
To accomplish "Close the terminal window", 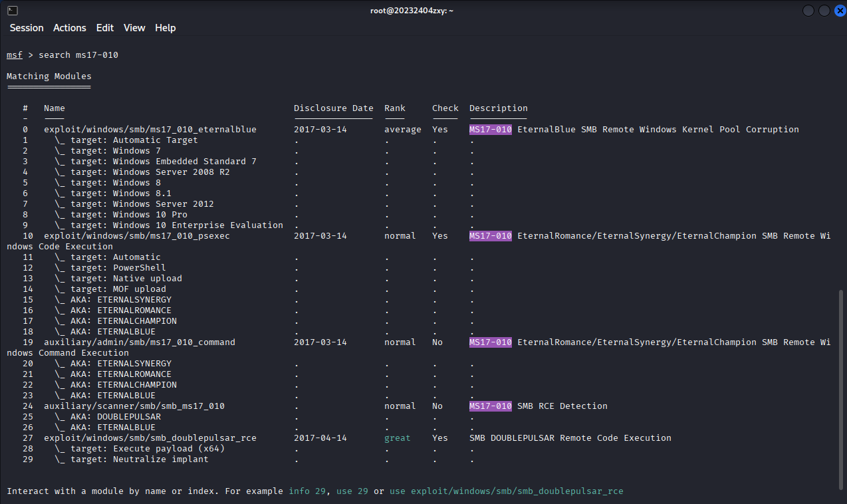I will [840, 11].
